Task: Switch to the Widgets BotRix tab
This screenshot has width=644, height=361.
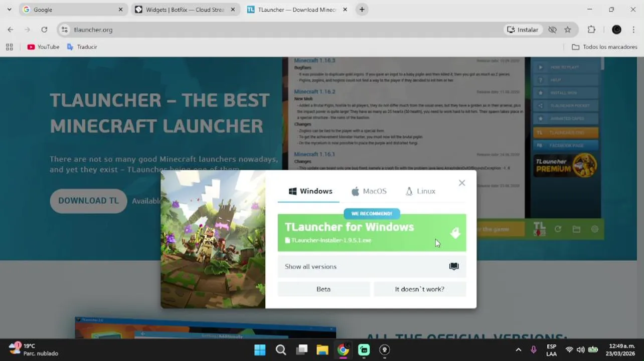Action: pyautogui.click(x=185, y=10)
